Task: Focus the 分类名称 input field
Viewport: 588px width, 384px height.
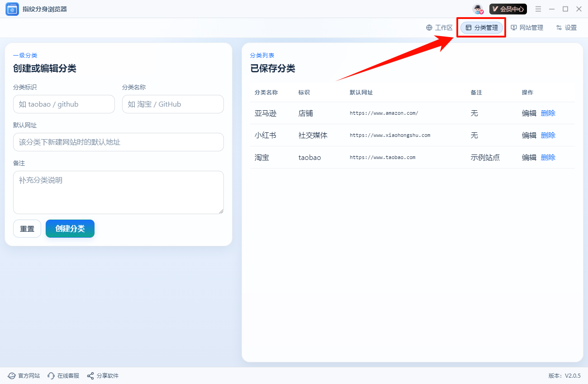Action: [173, 104]
